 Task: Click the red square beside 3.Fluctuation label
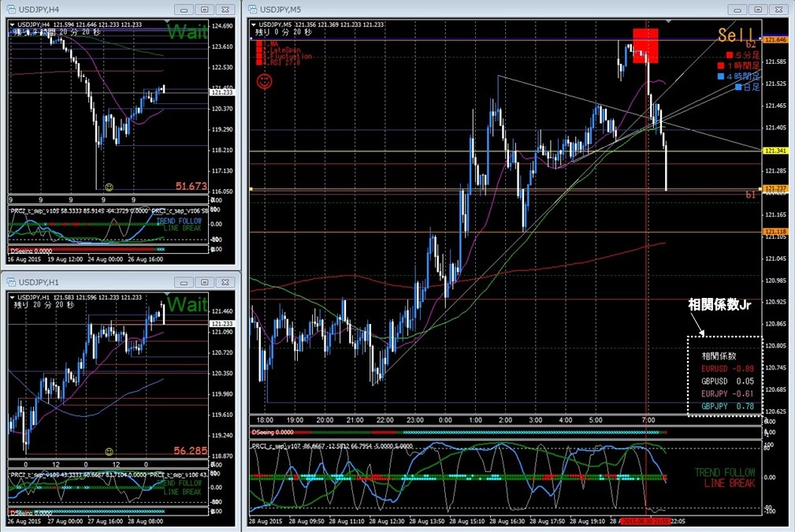[x=259, y=56]
